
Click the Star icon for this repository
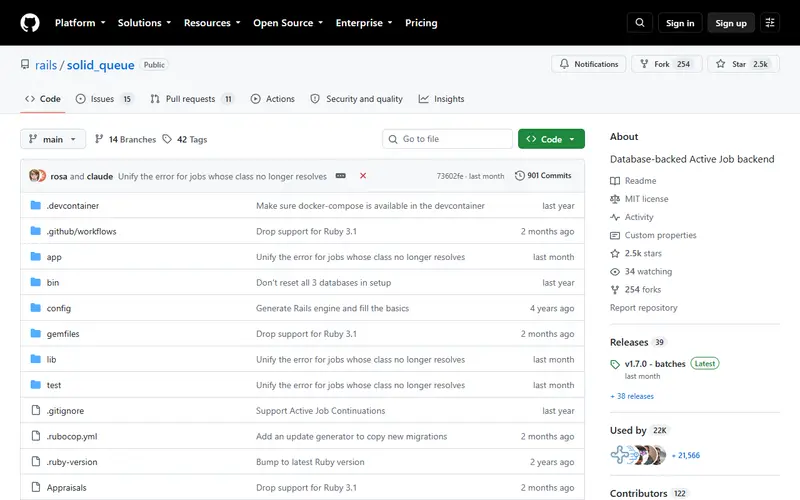[720, 64]
